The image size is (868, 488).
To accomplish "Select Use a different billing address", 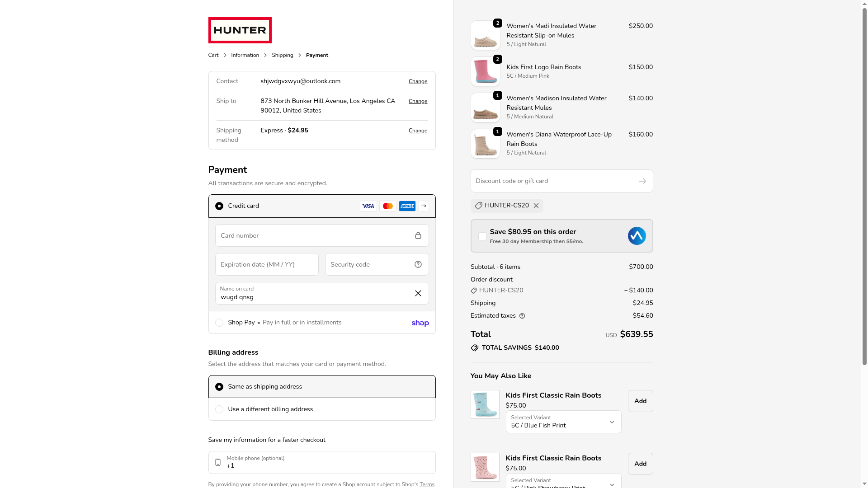I will 219,409.
